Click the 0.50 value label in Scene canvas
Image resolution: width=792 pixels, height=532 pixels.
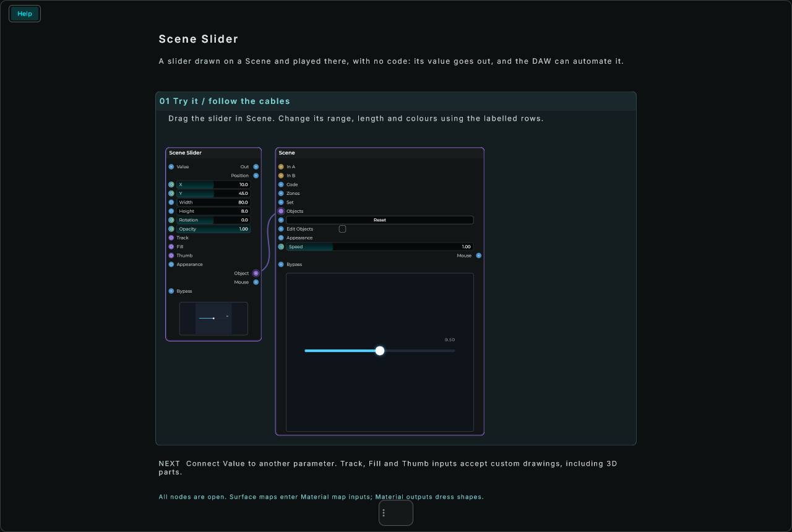coord(450,340)
